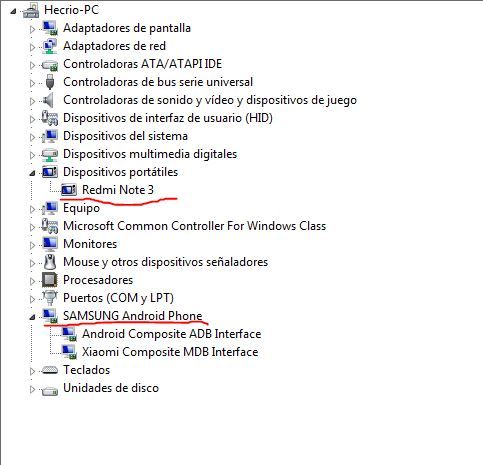
Task: Collapse the Dispositivos portátiles node
Action: click(x=32, y=173)
